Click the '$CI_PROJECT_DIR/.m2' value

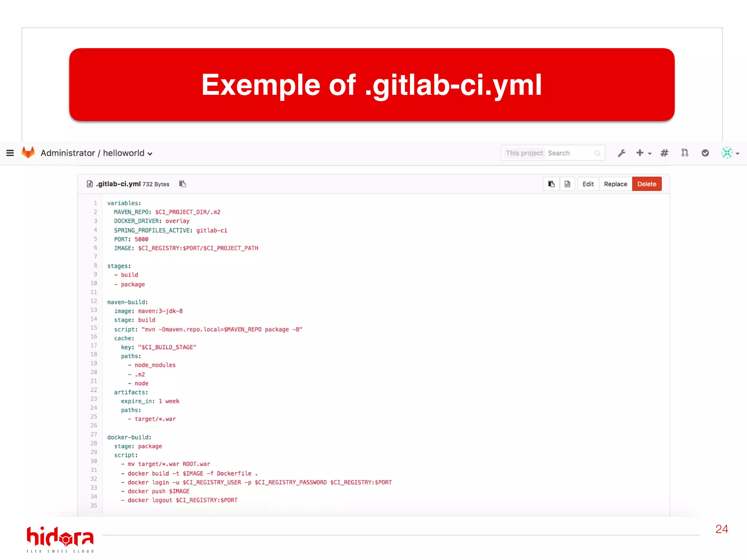[188, 212]
